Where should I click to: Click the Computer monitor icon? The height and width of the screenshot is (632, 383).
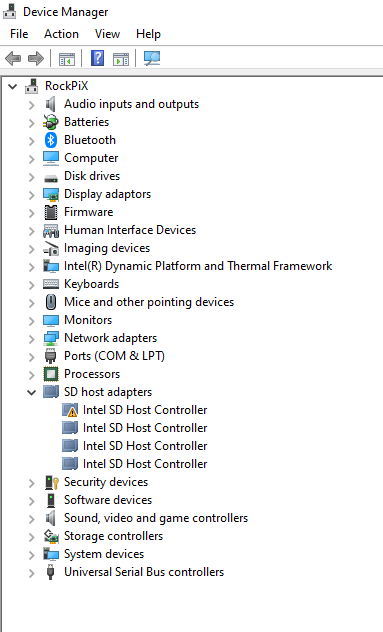[x=51, y=158]
